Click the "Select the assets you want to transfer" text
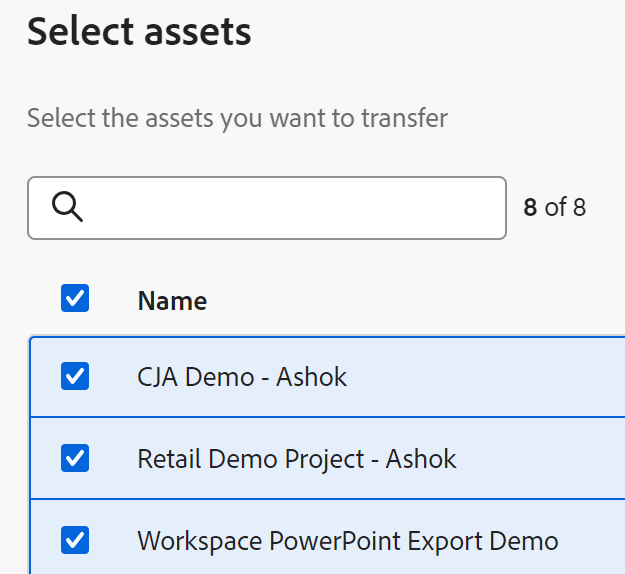The image size is (625, 574). coord(237,118)
